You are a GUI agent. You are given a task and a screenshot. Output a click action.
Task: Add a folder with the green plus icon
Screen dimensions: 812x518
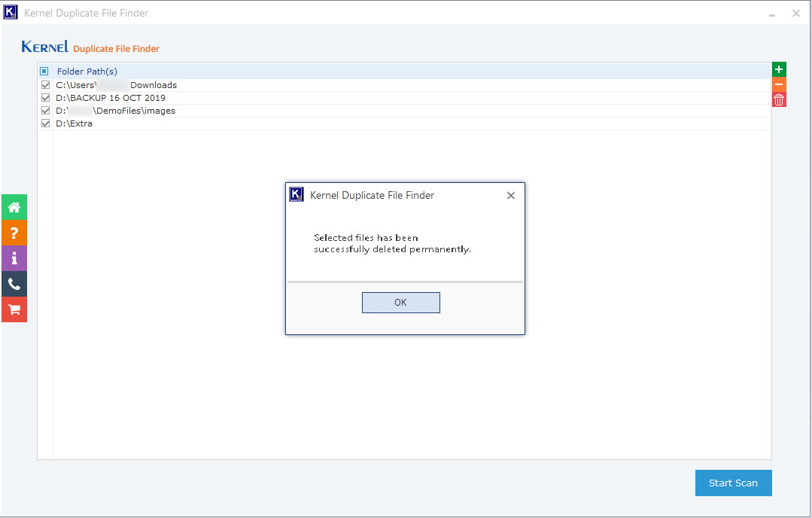pyautogui.click(x=779, y=69)
